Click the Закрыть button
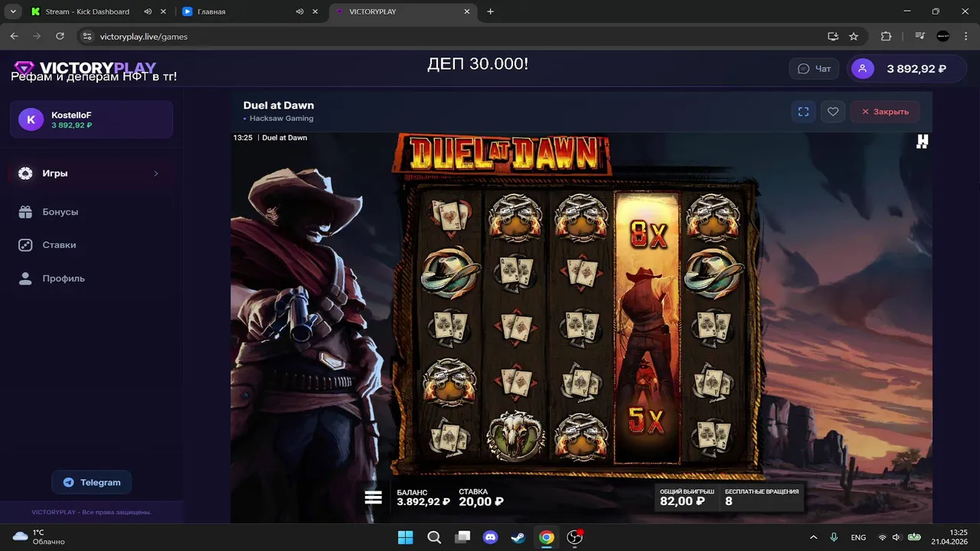This screenshot has width=980, height=551. click(885, 112)
